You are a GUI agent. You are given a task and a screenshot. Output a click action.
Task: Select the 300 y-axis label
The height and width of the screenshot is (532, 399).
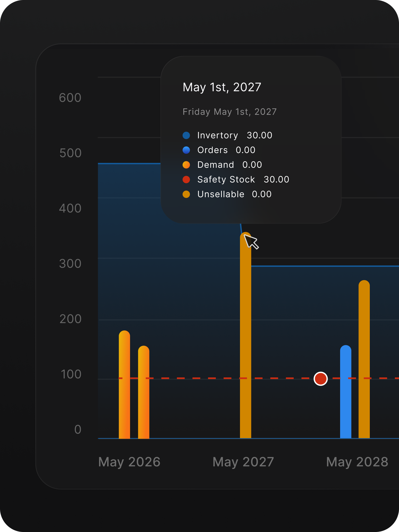tap(70, 264)
